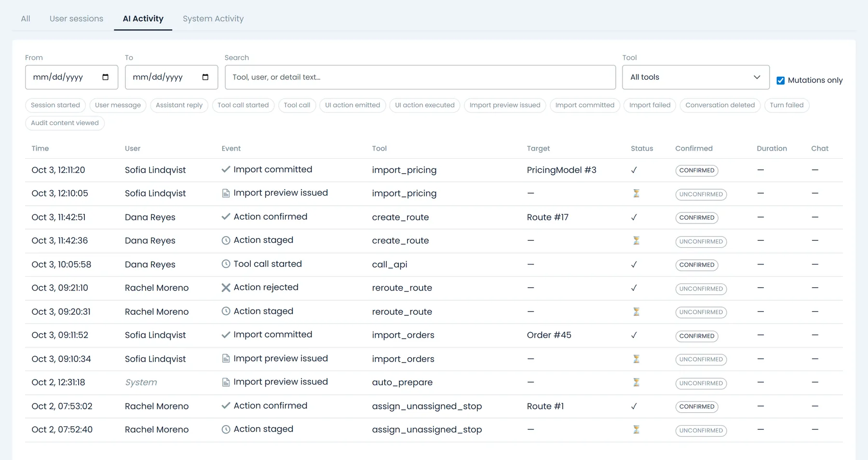The width and height of the screenshot is (868, 460).
Task: Open the From date calendar picker icon
Action: 106,77
